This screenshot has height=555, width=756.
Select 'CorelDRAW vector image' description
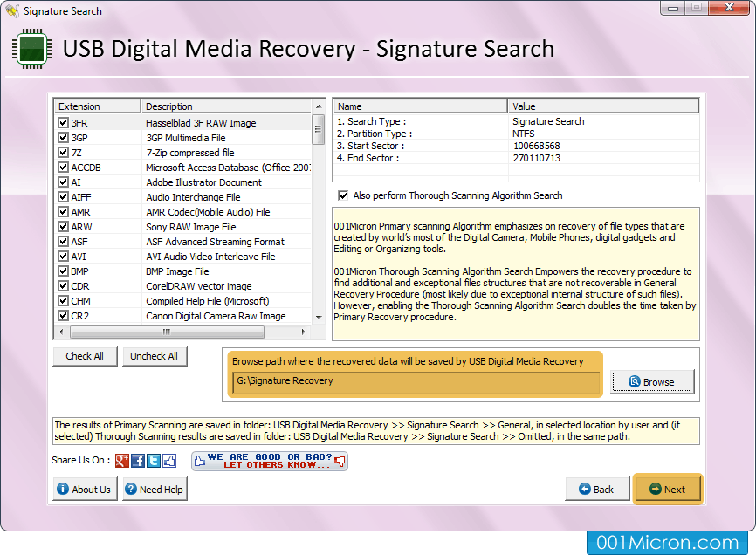199,286
